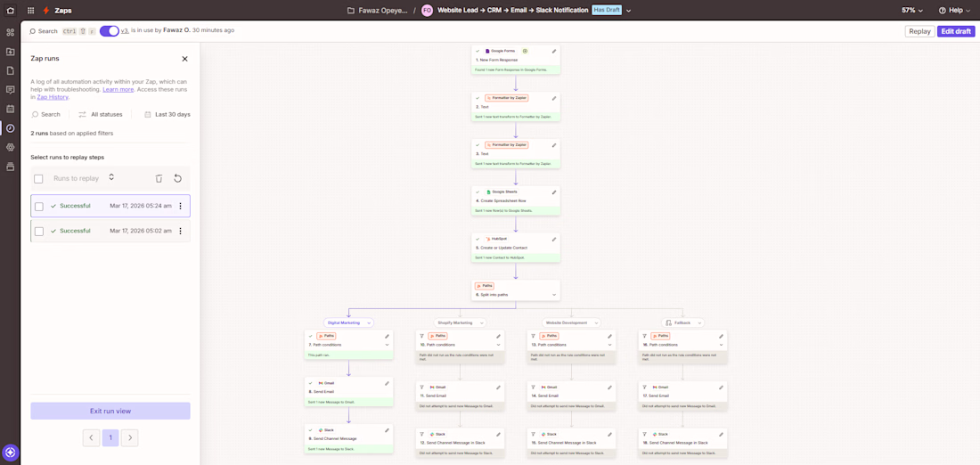Click the Zaps lightning bolt logo
The height and width of the screenshot is (465, 980).
pos(46,10)
